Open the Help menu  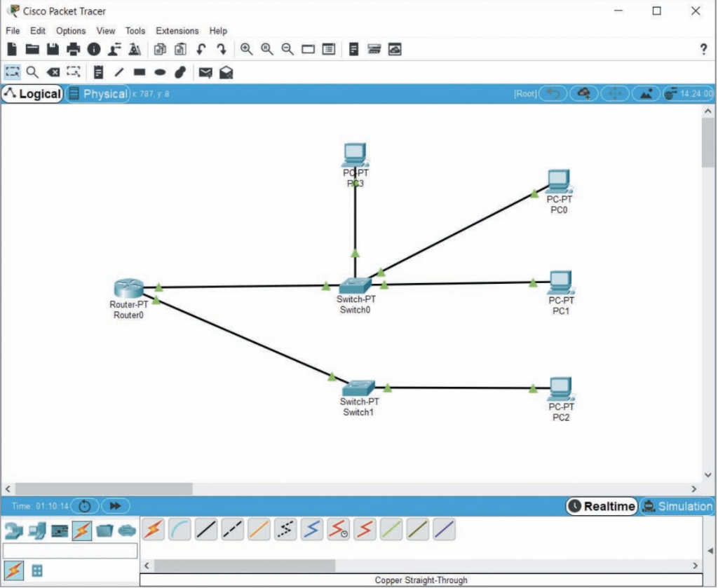(x=218, y=31)
